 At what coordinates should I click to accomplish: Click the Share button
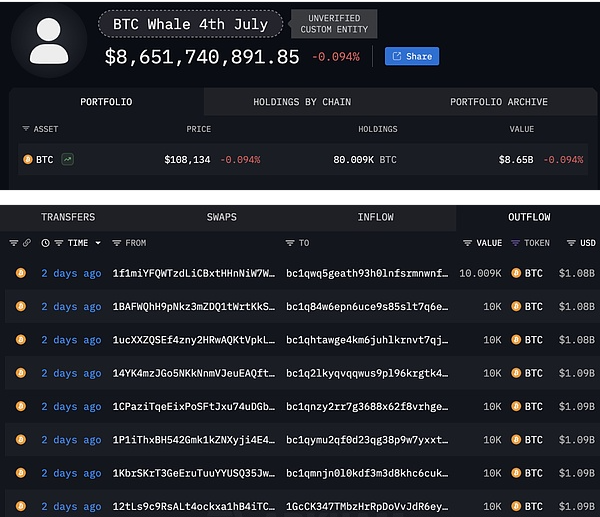pyautogui.click(x=412, y=56)
